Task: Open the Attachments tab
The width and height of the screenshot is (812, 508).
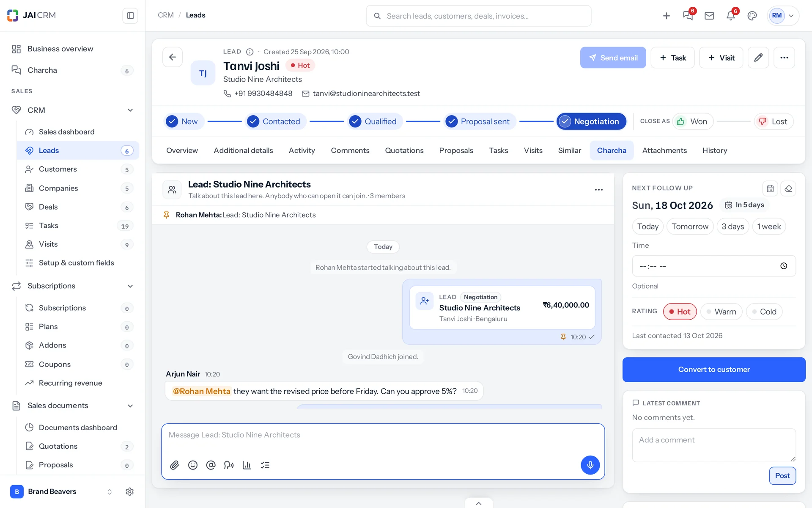Action: 664,150
